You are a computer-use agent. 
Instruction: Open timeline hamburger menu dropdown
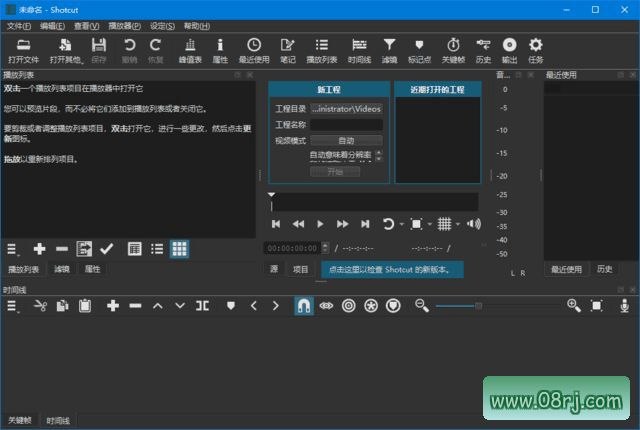pos(12,306)
